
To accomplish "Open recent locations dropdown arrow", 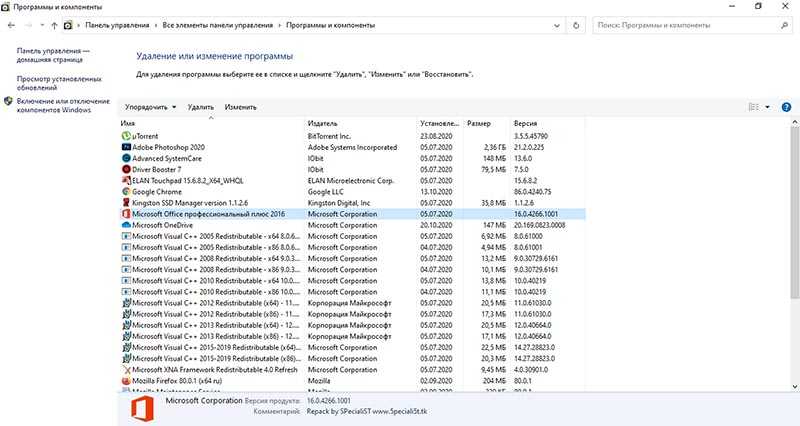I will (x=42, y=25).
